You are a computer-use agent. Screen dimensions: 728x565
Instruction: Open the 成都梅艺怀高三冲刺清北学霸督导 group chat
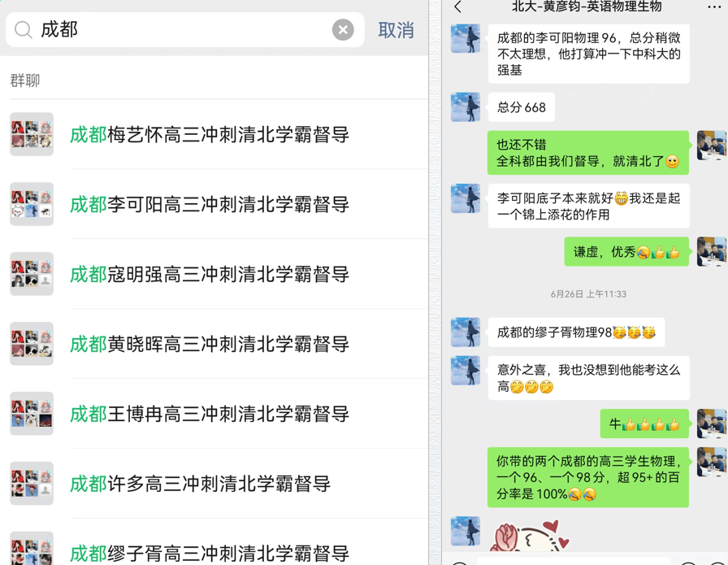pyautogui.click(x=210, y=135)
